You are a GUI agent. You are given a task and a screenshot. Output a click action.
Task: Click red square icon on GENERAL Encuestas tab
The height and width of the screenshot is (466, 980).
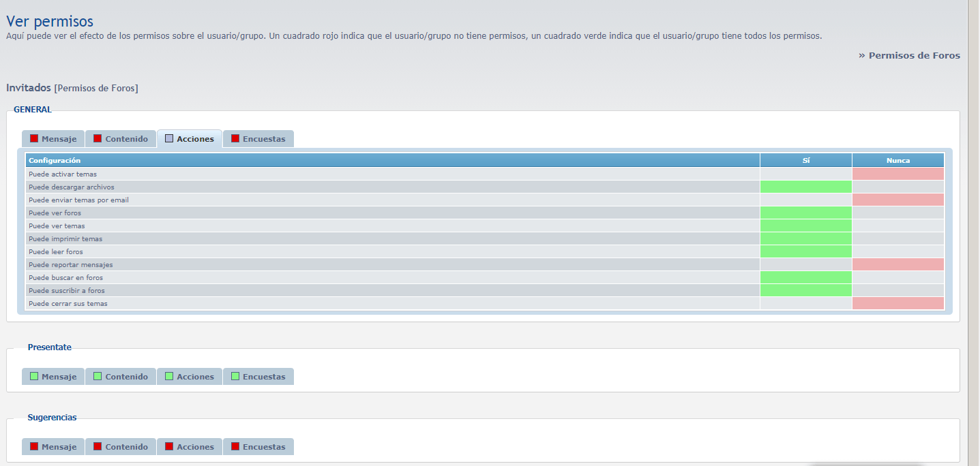tap(235, 138)
